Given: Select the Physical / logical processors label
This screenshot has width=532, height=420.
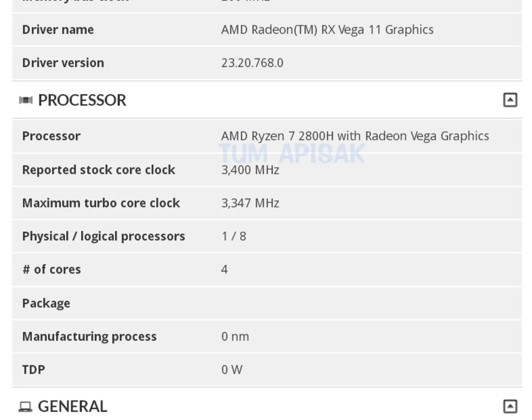Looking at the screenshot, I should pyautogui.click(x=104, y=236).
